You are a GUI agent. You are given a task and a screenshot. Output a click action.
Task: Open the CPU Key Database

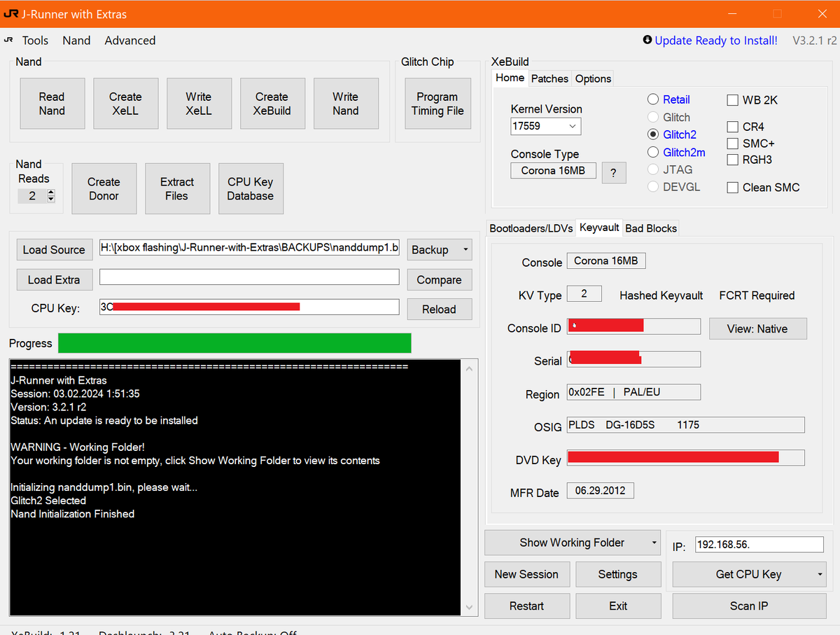pos(251,188)
